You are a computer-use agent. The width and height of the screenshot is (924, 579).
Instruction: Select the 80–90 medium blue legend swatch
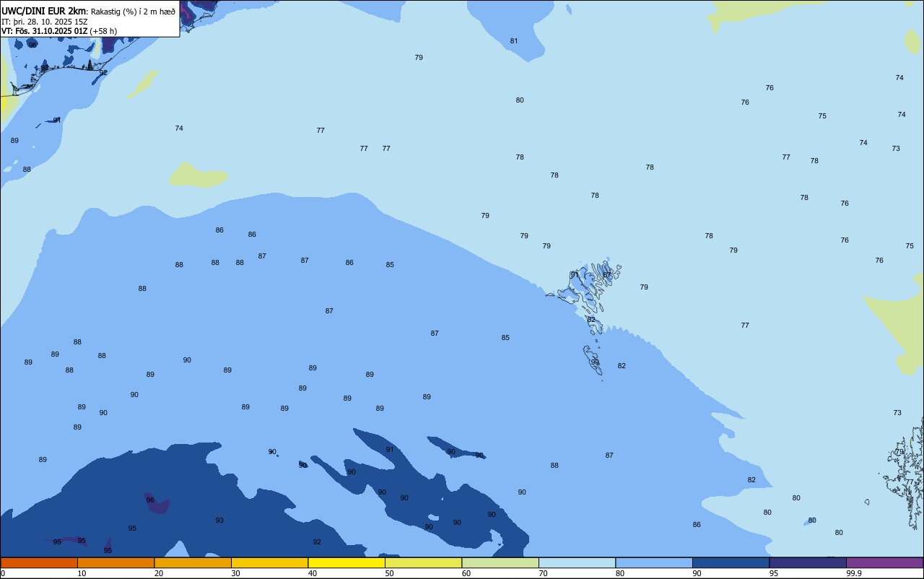(654, 562)
